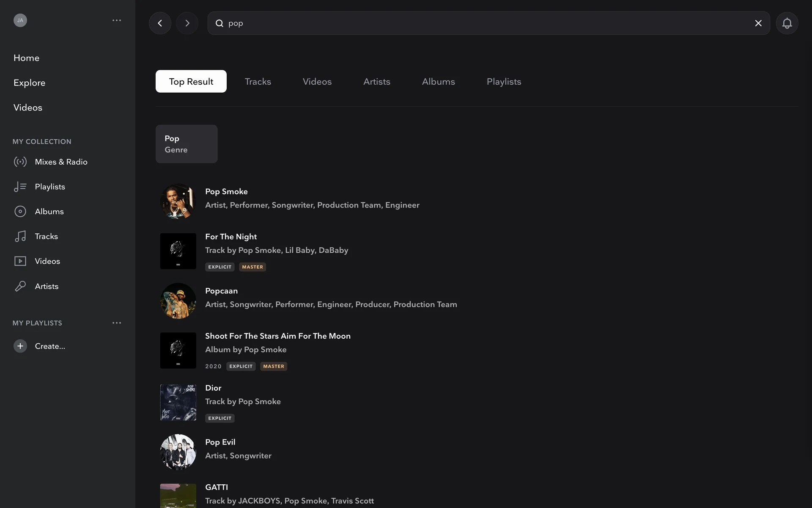Switch to the Albums results tab
Screen dimensions: 812x508
pyautogui.click(x=438, y=81)
